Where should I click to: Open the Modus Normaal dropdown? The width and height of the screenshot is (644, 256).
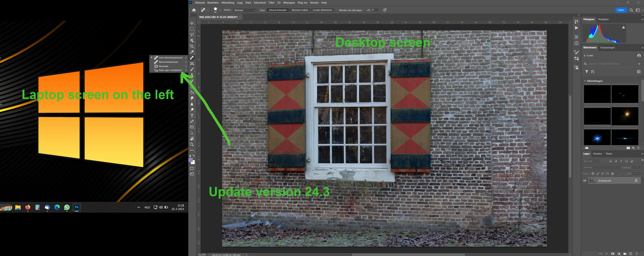pos(245,10)
